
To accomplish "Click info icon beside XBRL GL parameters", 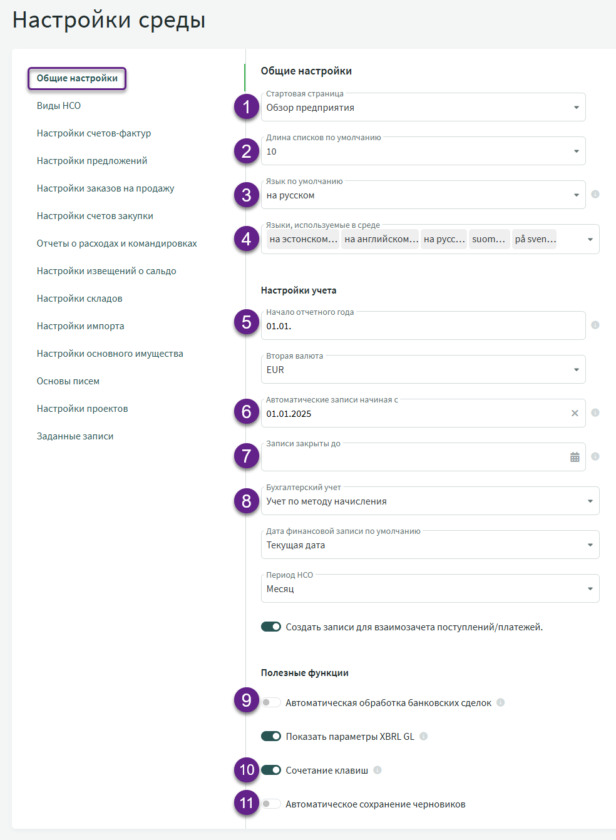I will (x=424, y=737).
